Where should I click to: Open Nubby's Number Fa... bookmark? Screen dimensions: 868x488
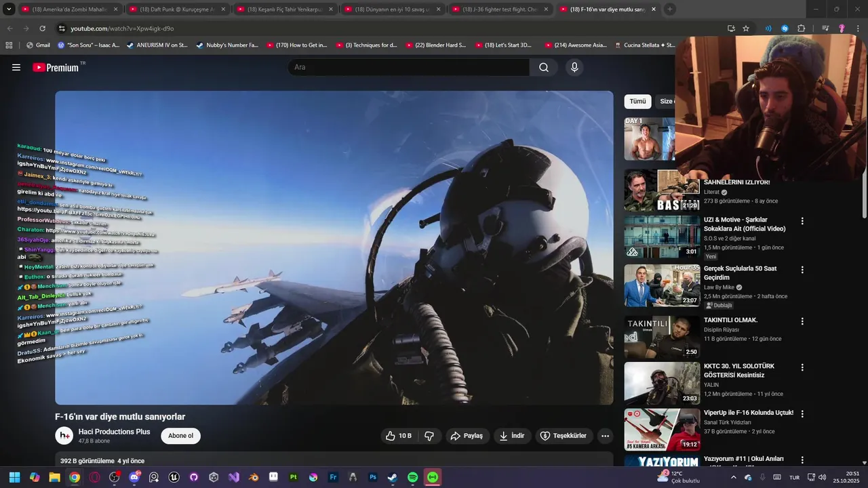click(227, 45)
